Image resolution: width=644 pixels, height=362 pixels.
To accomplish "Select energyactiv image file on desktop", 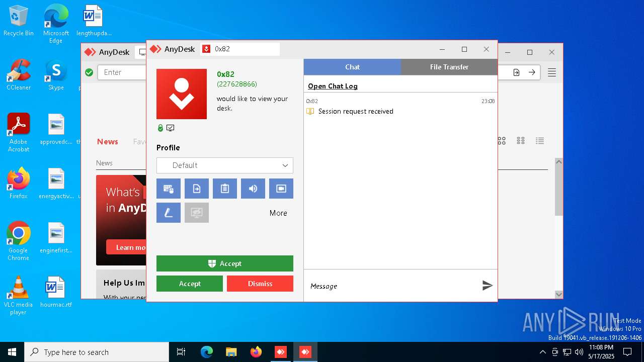I will tap(56, 183).
